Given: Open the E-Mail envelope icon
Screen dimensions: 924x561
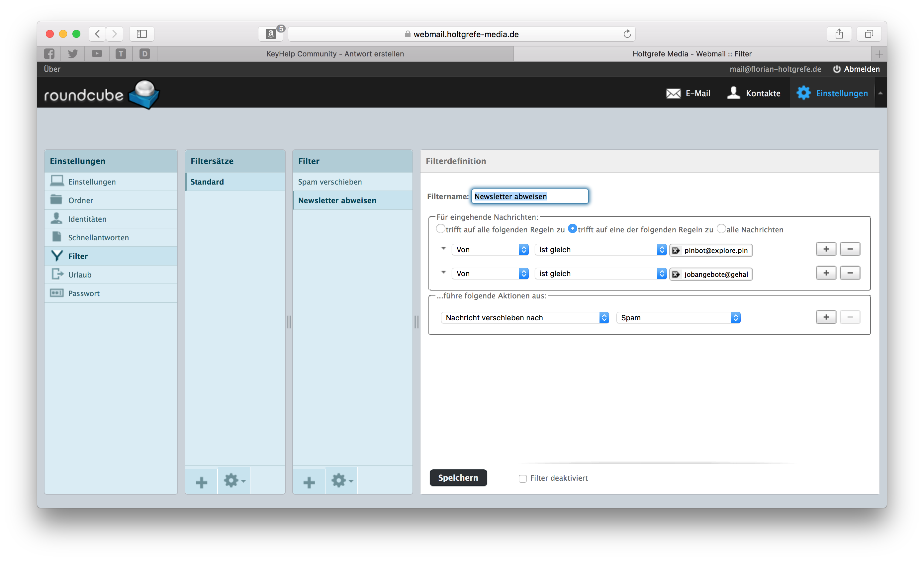Looking at the screenshot, I should [x=673, y=93].
